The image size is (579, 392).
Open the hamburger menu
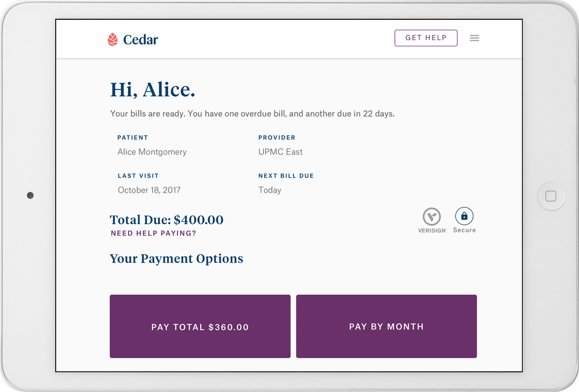pos(474,38)
